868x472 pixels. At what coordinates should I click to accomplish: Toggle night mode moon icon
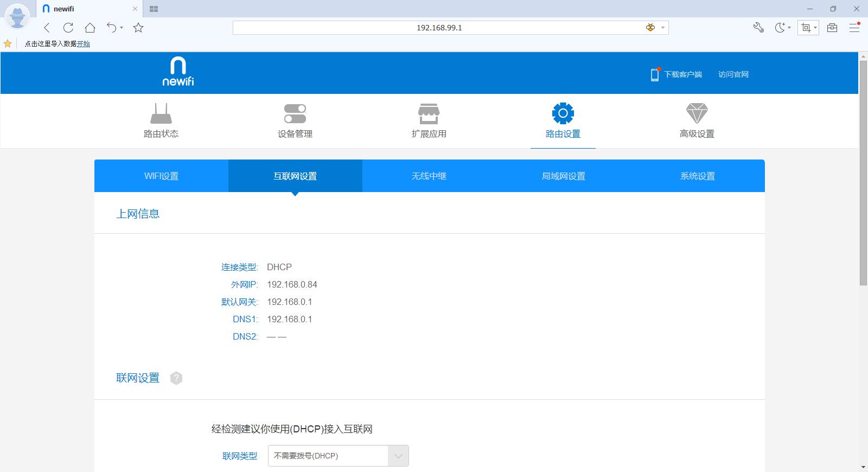click(x=780, y=28)
